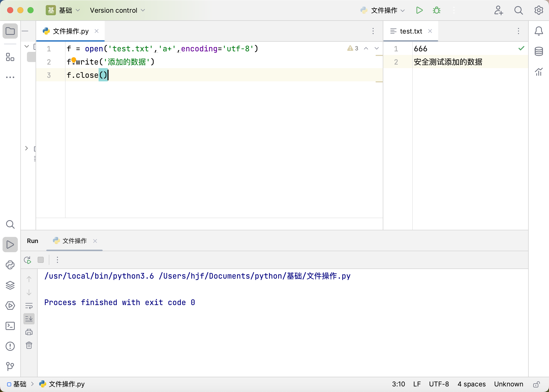Open the Terminal tool window
Screen dimensions: 549x392
[x=10, y=326]
